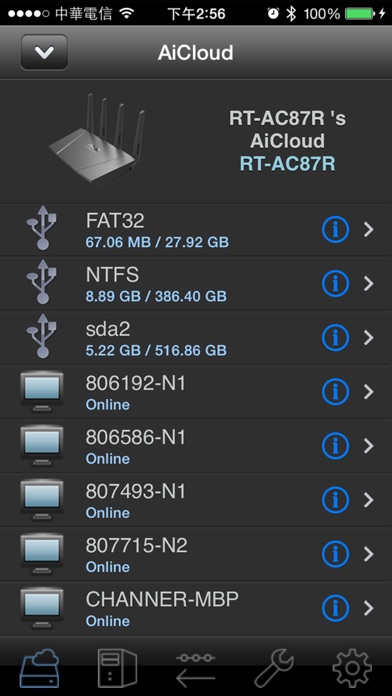Screen dimensions: 392x696
Task: View info for 806192-N1 computer
Action: pos(335,392)
